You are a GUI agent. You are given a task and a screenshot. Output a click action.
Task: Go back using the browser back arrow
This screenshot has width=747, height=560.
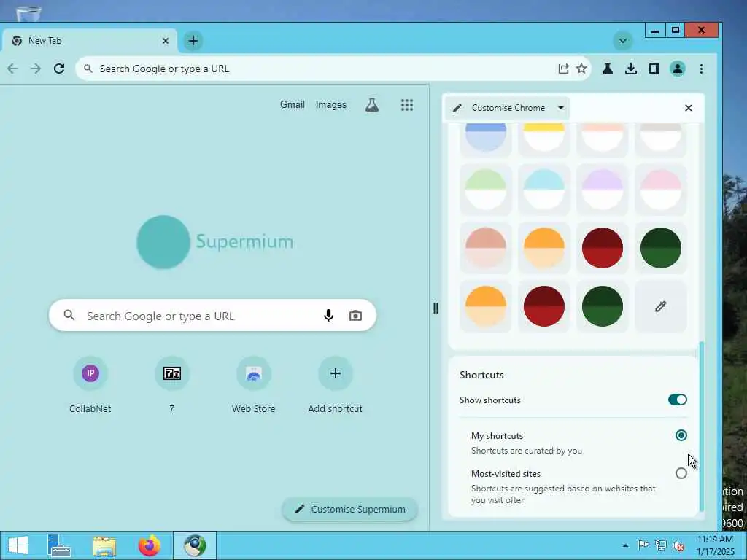point(12,69)
